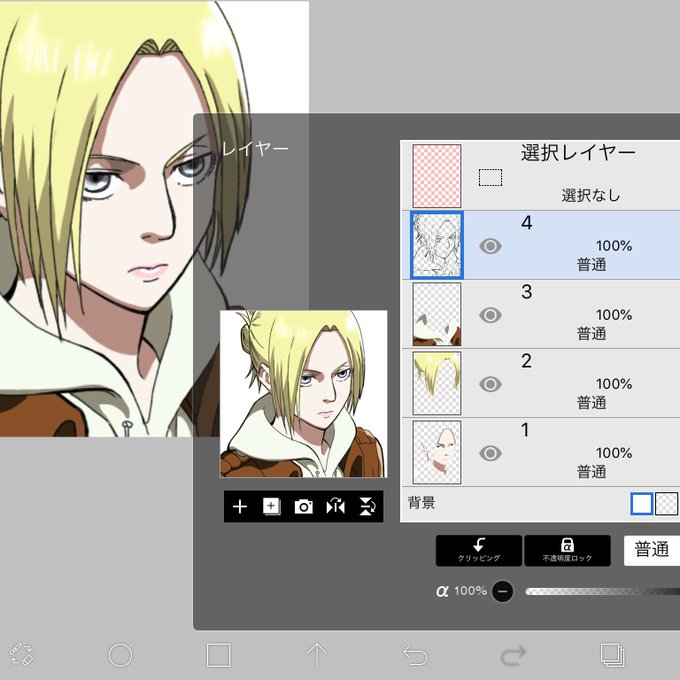This screenshot has height=680, width=680.
Task: Hide layer 1 with eye icon
Action: tap(490, 453)
